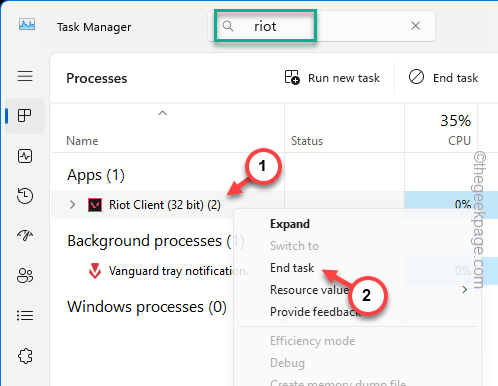This screenshot has height=386, width=498.
Task: Open the Startup apps sidebar icon
Action: click(x=25, y=235)
